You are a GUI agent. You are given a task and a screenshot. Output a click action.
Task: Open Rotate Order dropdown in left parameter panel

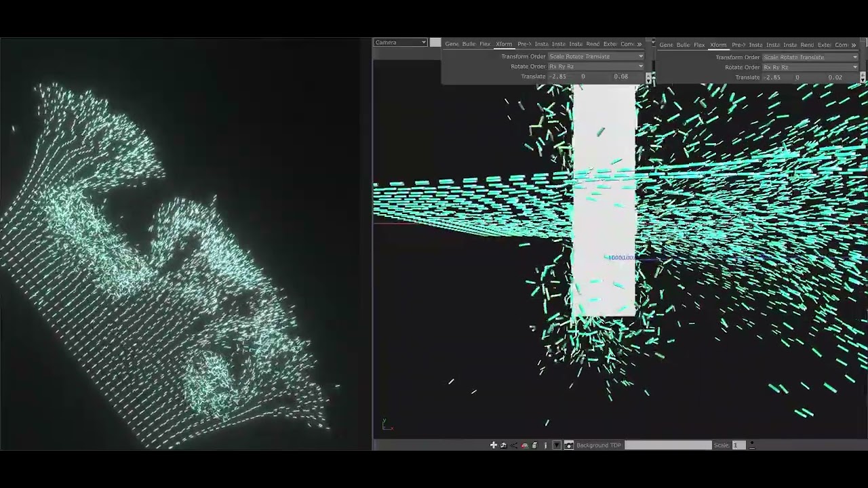(596, 66)
